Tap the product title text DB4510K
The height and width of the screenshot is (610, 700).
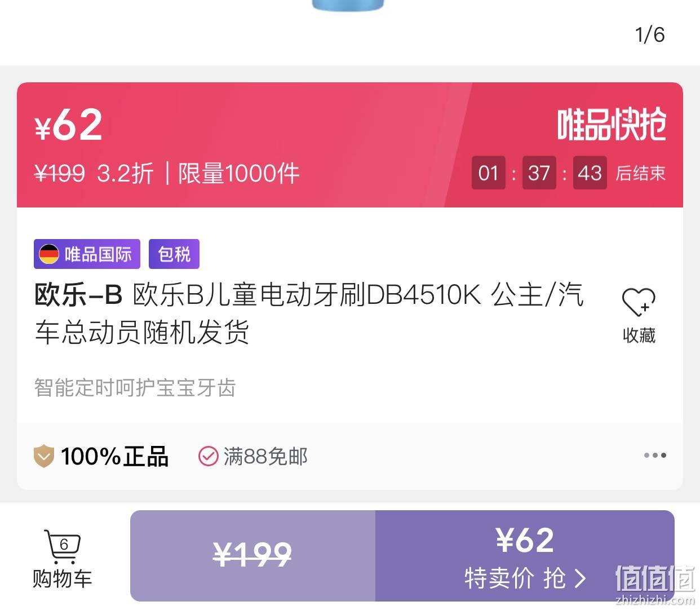pyautogui.click(x=424, y=295)
